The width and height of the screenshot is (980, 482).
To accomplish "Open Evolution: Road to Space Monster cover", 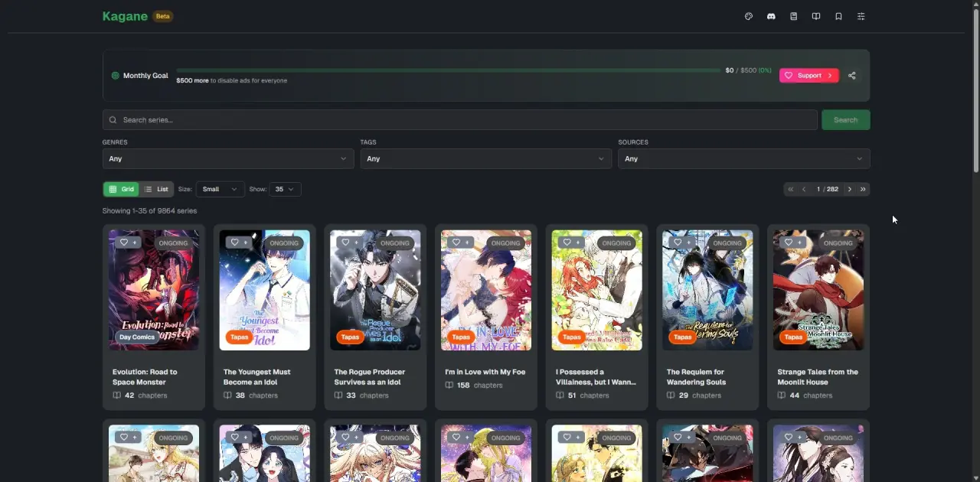I will 153,290.
